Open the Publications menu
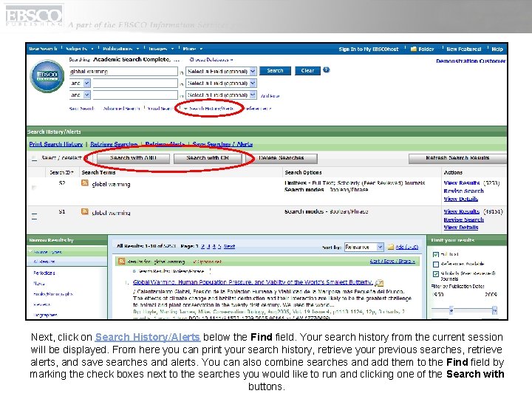 click(120, 49)
